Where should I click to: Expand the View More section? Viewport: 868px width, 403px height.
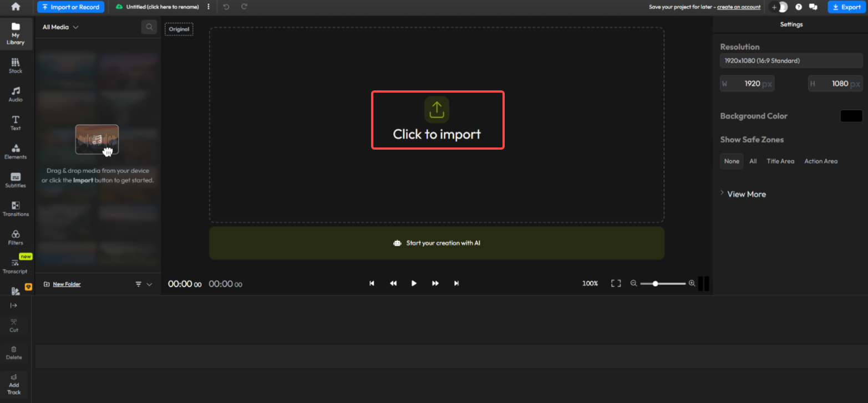click(x=743, y=194)
